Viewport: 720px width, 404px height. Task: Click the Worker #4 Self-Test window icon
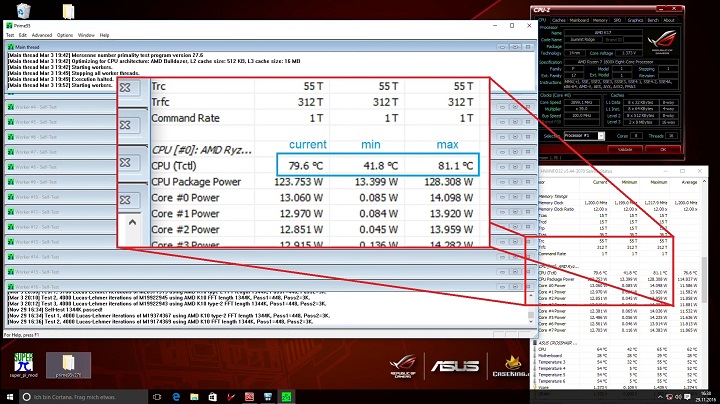11,107
